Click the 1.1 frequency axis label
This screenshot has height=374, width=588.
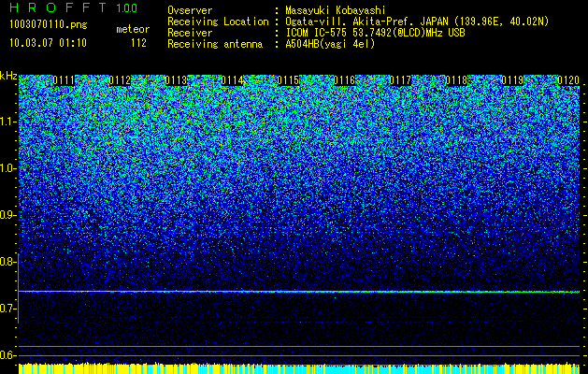tap(8, 122)
